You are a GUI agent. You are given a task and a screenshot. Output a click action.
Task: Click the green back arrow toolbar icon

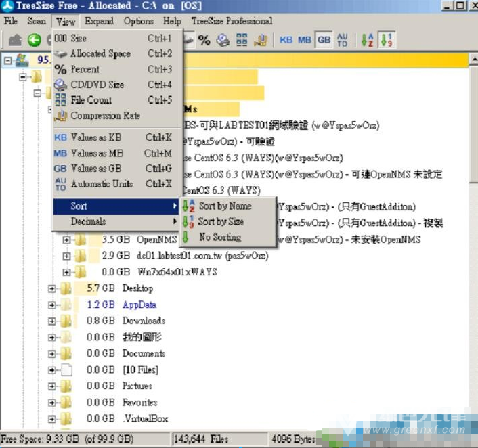(34, 40)
